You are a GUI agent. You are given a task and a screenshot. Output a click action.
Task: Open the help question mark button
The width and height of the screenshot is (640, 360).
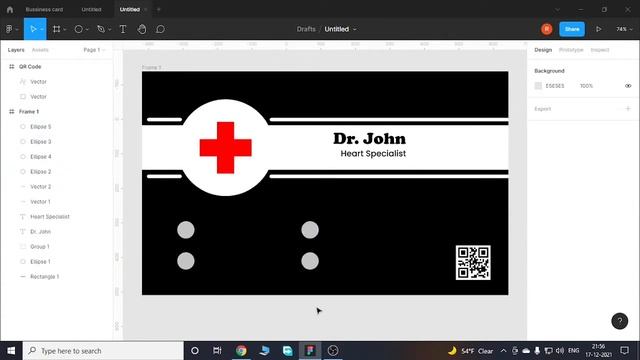pyautogui.click(x=620, y=321)
